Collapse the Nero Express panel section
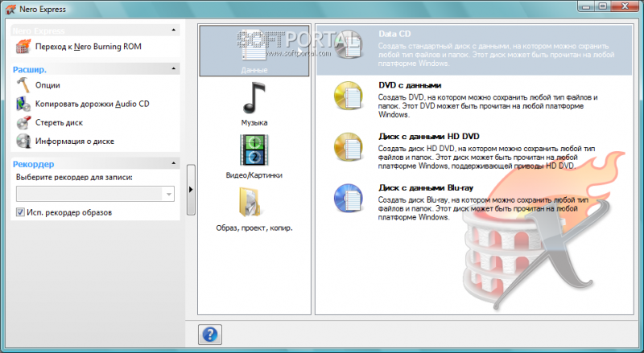 point(173,30)
